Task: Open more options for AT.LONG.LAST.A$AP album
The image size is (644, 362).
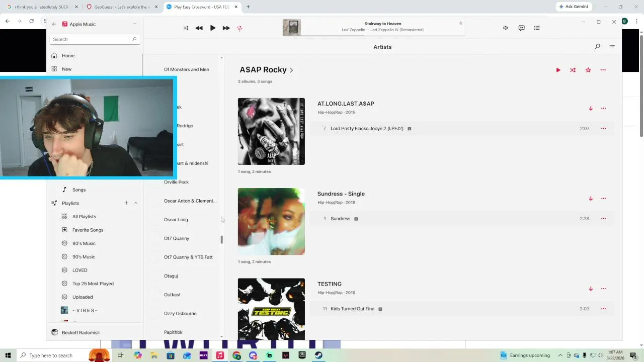Action: tap(603, 108)
